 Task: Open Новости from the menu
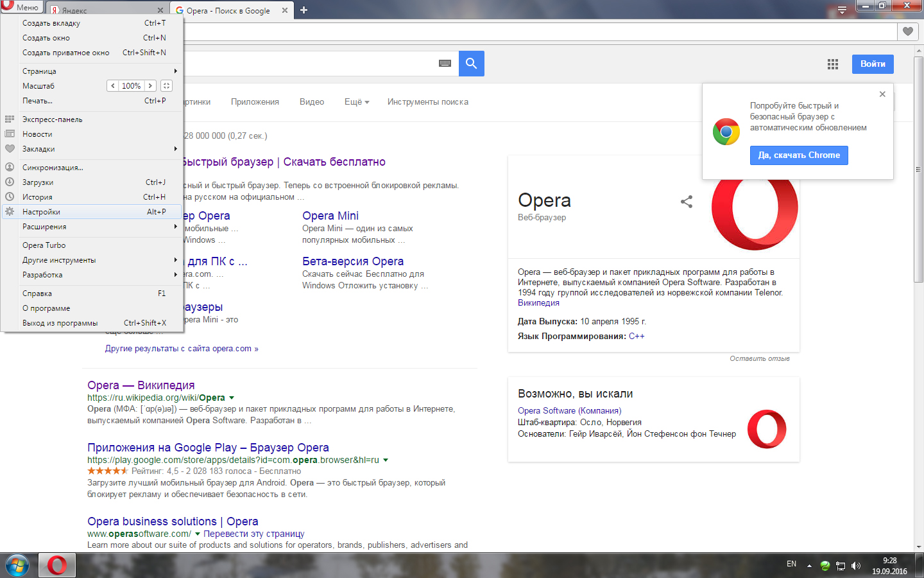click(x=92, y=134)
